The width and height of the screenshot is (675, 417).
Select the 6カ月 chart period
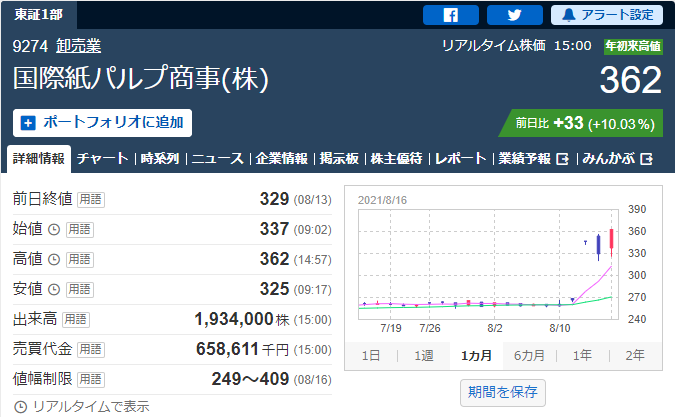pyautogui.click(x=529, y=355)
